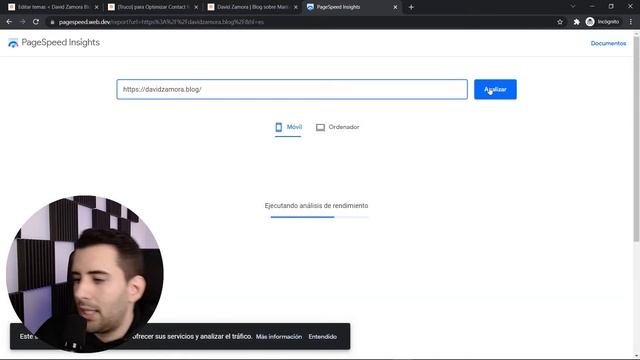Open the Documentos link
The height and width of the screenshot is (360, 640).
[x=608, y=43]
